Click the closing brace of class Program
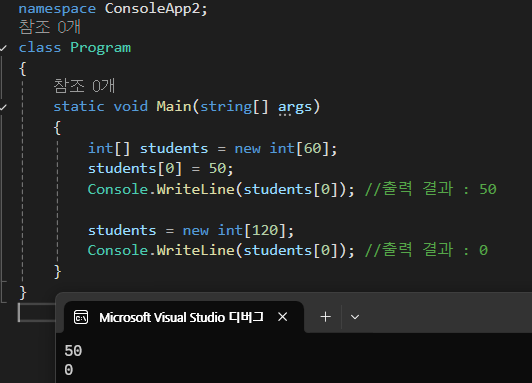Screen dimensions: 532x383 tap(22, 292)
